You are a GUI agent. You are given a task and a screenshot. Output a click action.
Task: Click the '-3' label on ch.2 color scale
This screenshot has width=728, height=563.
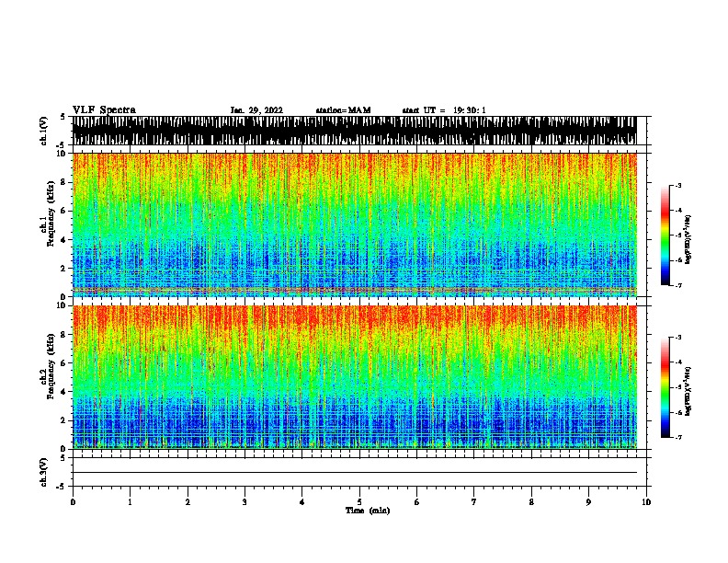(678, 338)
